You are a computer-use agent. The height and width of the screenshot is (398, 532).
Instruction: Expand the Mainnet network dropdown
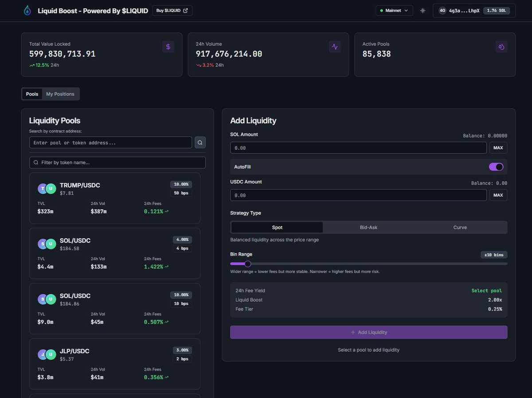[x=394, y=11]
